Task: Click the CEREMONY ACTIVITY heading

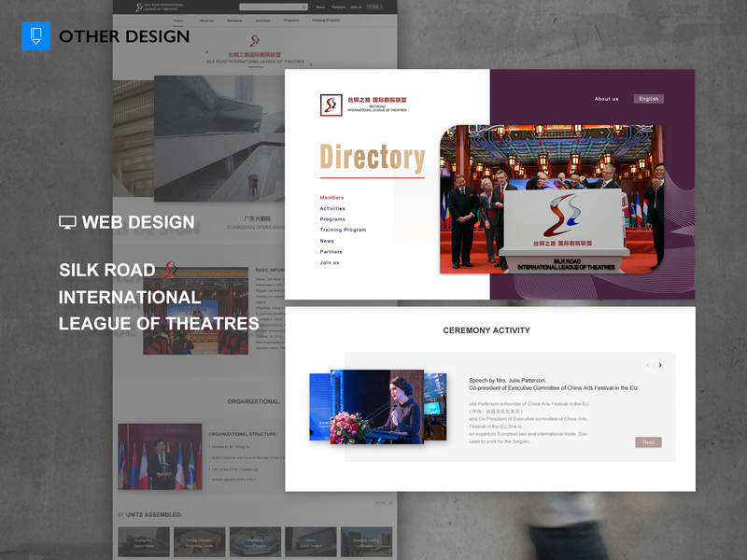Action: pyautogui.click(x=486, y=330)
